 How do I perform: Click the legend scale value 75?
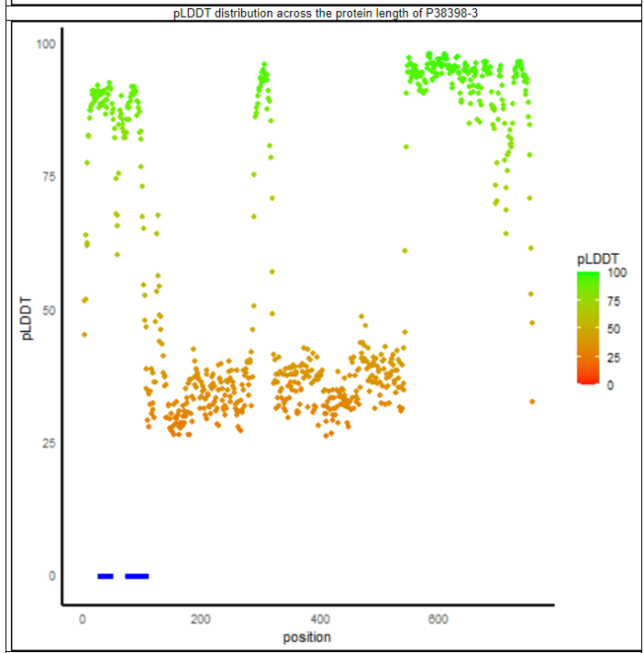click(614, 300)
